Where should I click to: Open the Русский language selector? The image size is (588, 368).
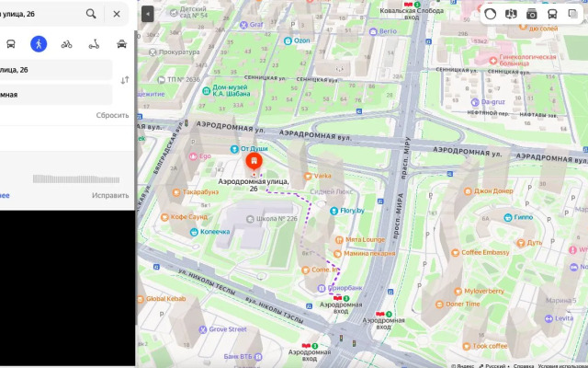coord(495,364)
